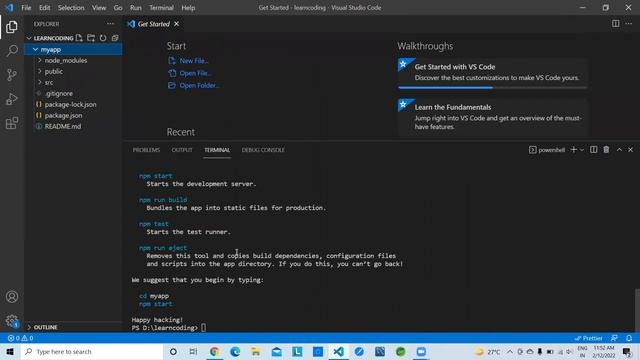The width and height of the screenshot is (640, 360).
Task: Open package.json file
Action: coord(73,116)
